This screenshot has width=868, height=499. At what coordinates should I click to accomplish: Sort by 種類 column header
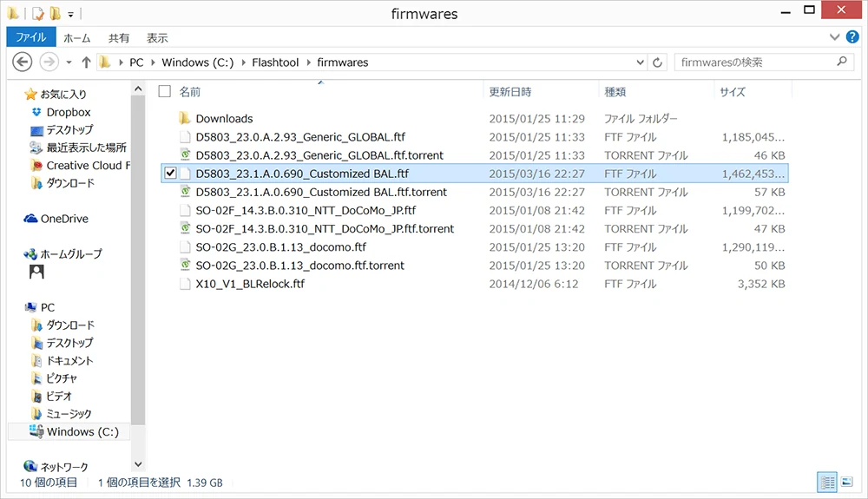point(615,91)
